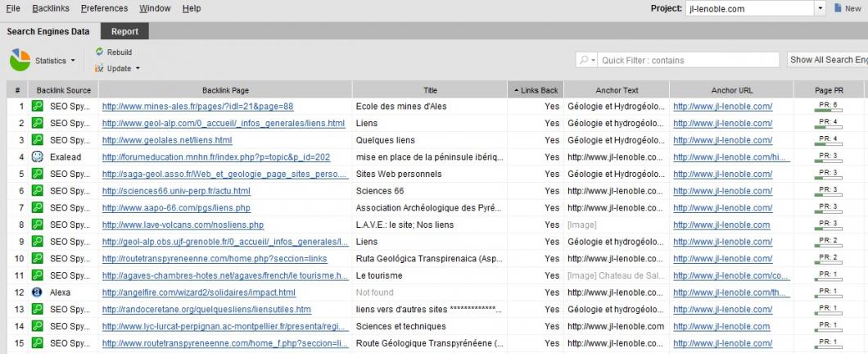Click the Rebuild button label
Viewport: 868px width, 354px height.
click(120, 52)
